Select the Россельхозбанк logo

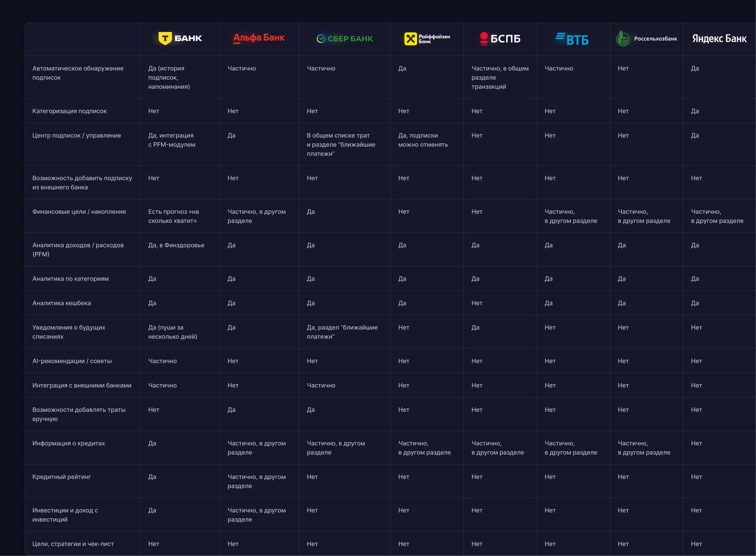pos(646,39)
